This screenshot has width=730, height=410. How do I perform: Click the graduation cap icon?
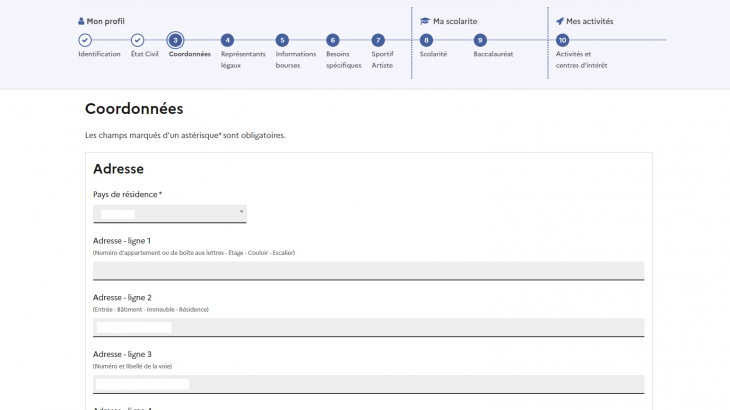coord(425,21)
